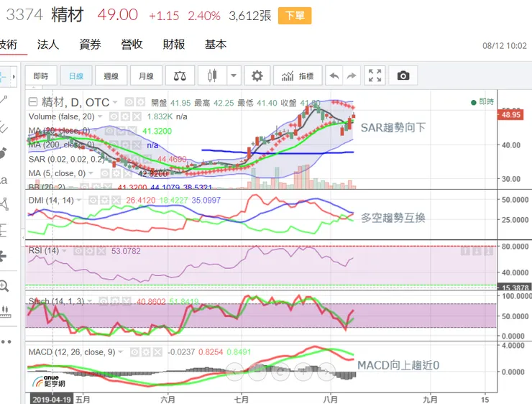Toggle visibility of 精材 main series
The height and width of the screenshot is (404, 532).
click(129, 102)
